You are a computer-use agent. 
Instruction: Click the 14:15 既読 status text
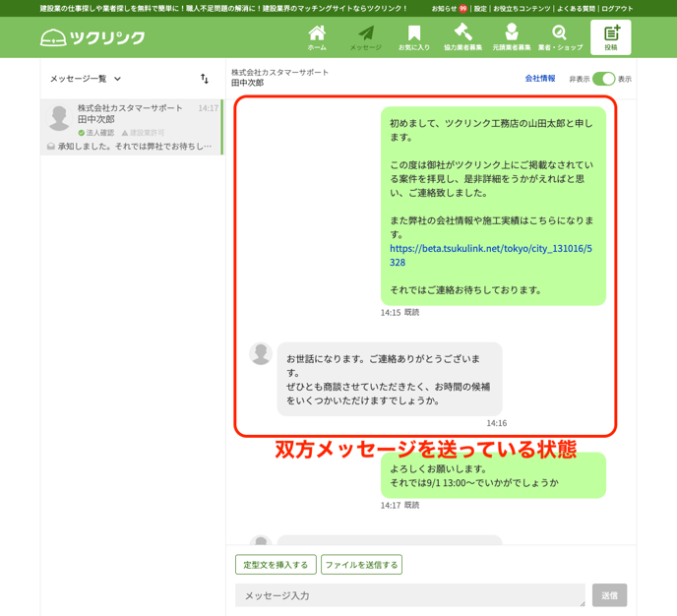[x=400, y=313]
